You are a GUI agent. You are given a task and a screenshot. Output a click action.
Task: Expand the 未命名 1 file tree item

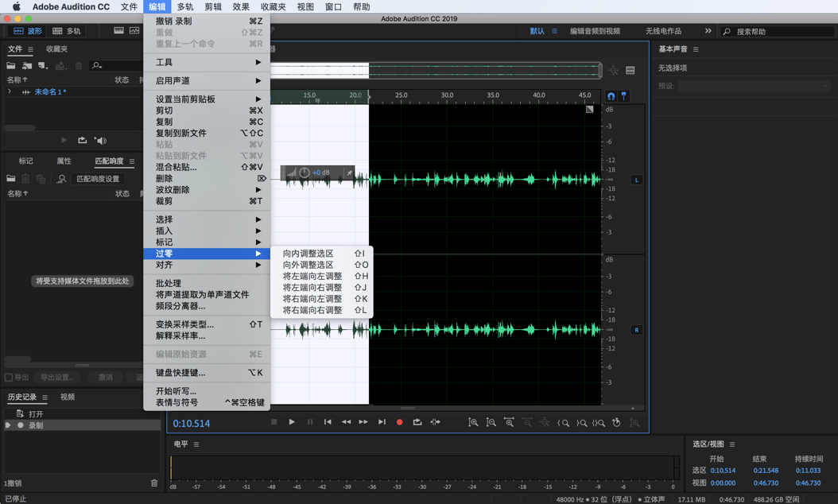[10, 92]
